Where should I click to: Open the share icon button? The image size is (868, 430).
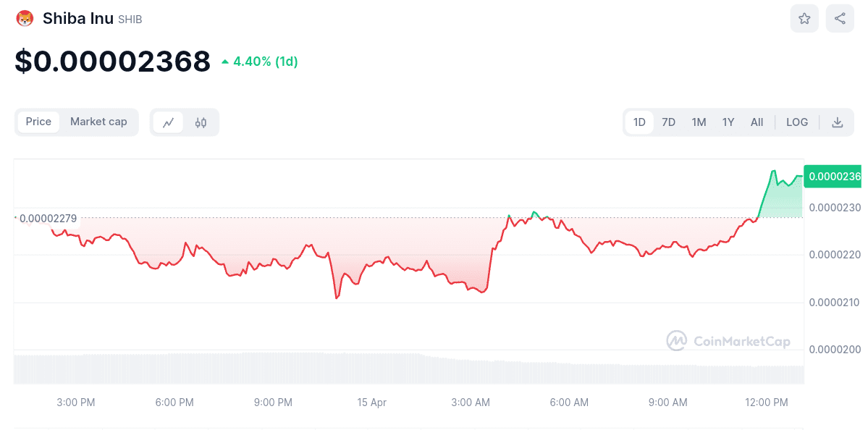[x=840, y=19]
